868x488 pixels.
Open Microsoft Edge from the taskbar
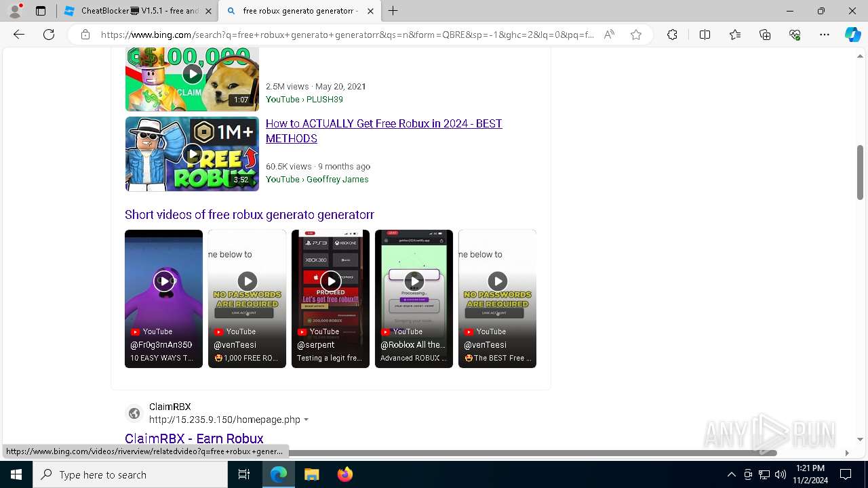[279, 474]
